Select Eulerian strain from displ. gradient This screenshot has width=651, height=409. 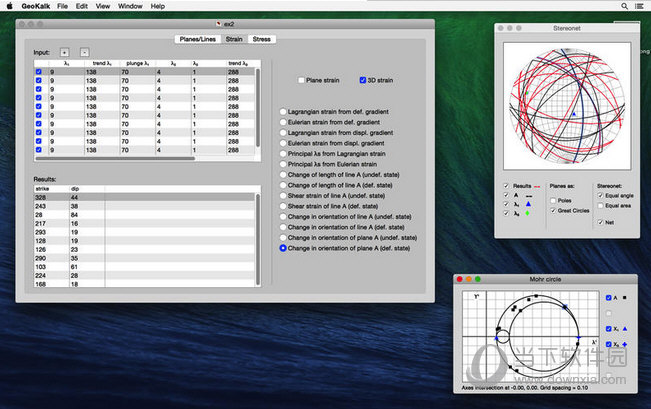(283, 143)
